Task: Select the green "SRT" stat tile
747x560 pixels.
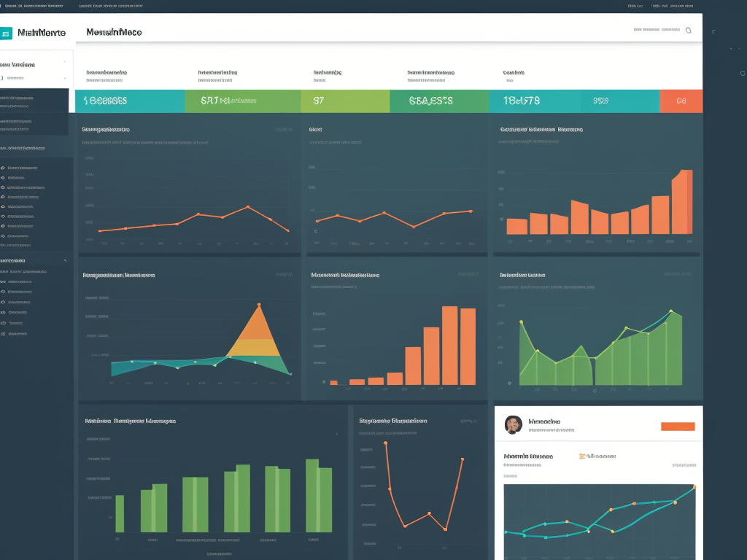Action: click(x=242, y=101)
